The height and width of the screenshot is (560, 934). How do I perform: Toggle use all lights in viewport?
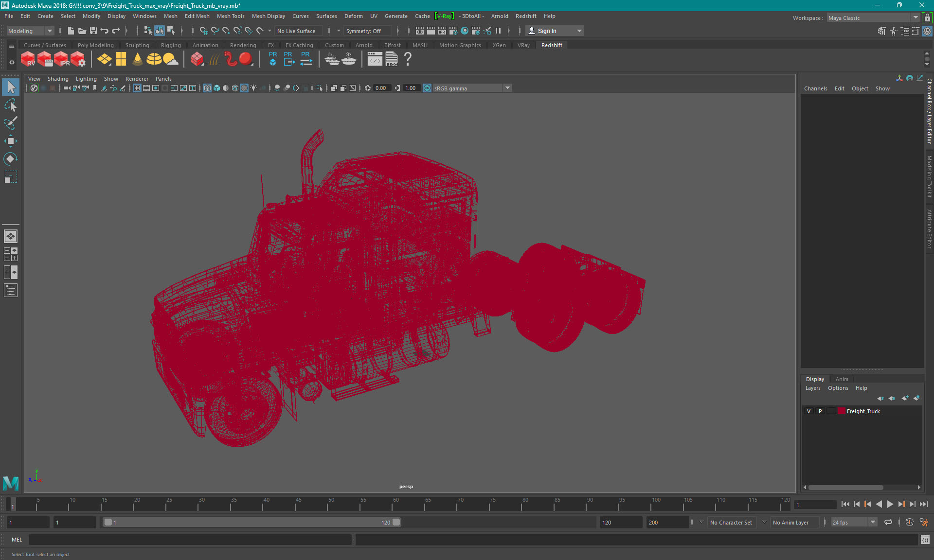click(x=253, y=88)
